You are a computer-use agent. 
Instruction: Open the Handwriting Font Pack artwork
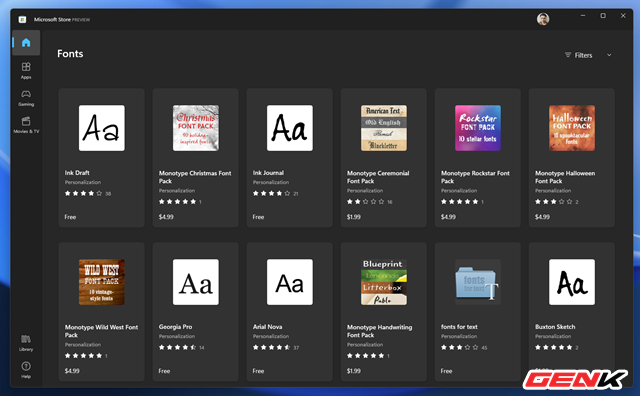pyautogui.click(x=384, y=282)
